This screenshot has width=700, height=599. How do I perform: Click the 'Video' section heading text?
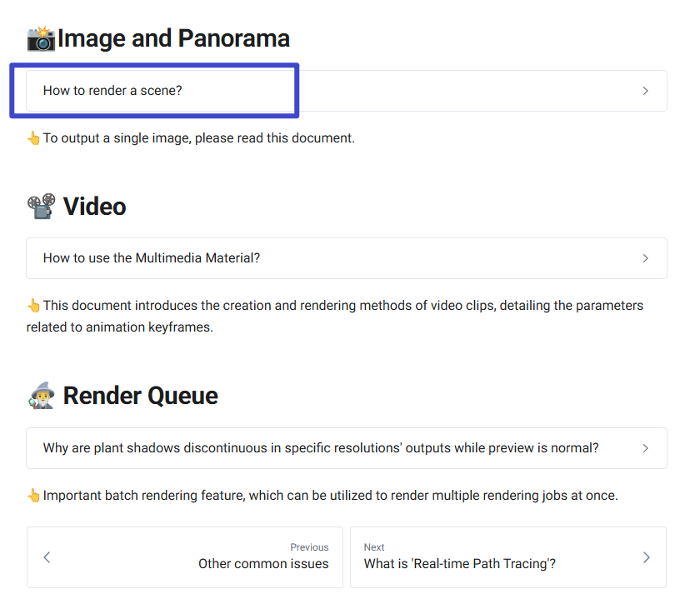tap(94, 206)
